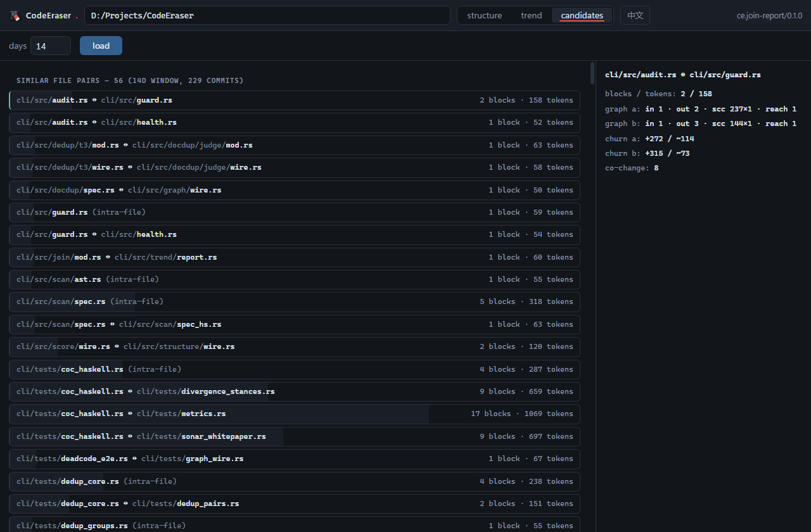Select dedup_groups.rs intra-file row
811x532 pixels.
point(295,524)
